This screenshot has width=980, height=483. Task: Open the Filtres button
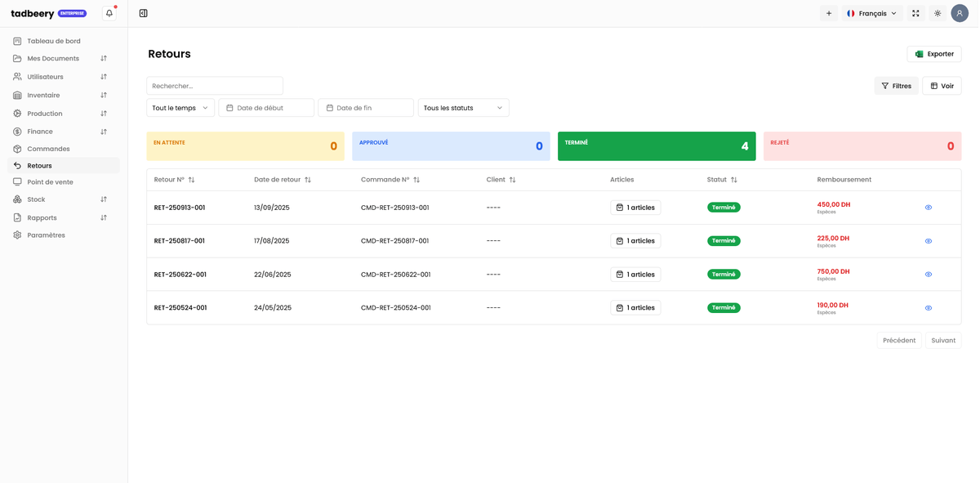(x=896, y=86)
